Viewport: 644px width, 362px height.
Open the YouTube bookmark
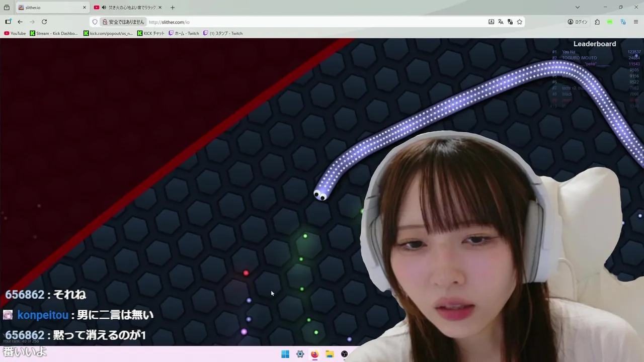pyautogui.click(x=15, y=33)
